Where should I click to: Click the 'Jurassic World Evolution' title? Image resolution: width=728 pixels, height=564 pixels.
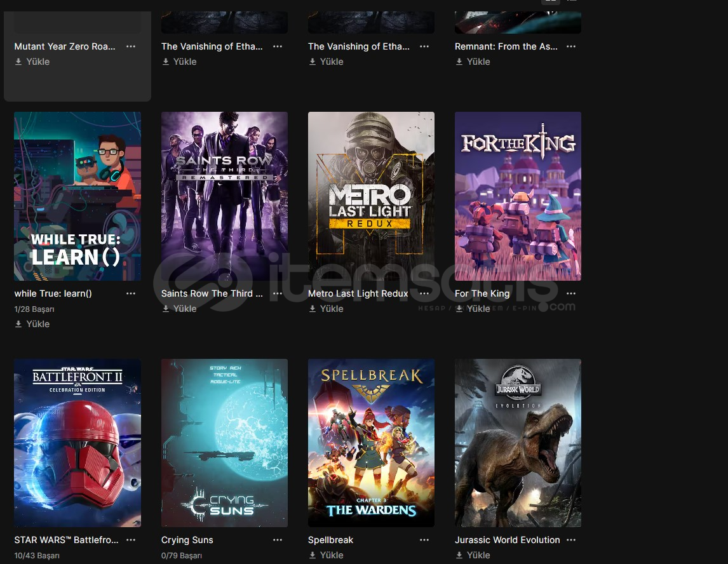(x=507, y=540)
